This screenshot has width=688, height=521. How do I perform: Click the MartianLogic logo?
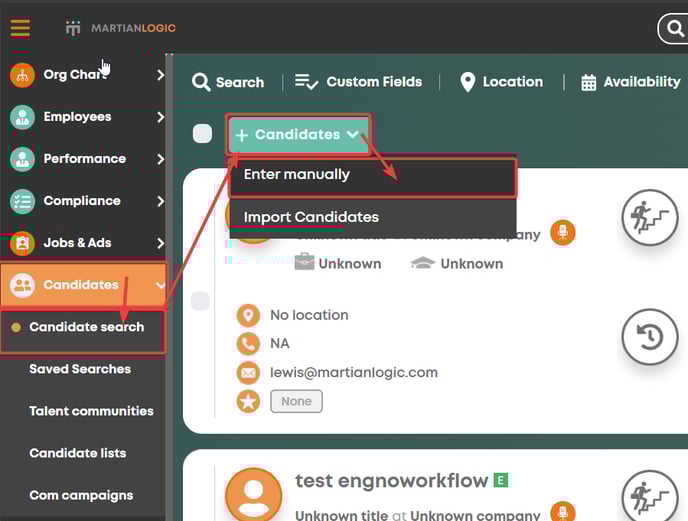[121, 28]
